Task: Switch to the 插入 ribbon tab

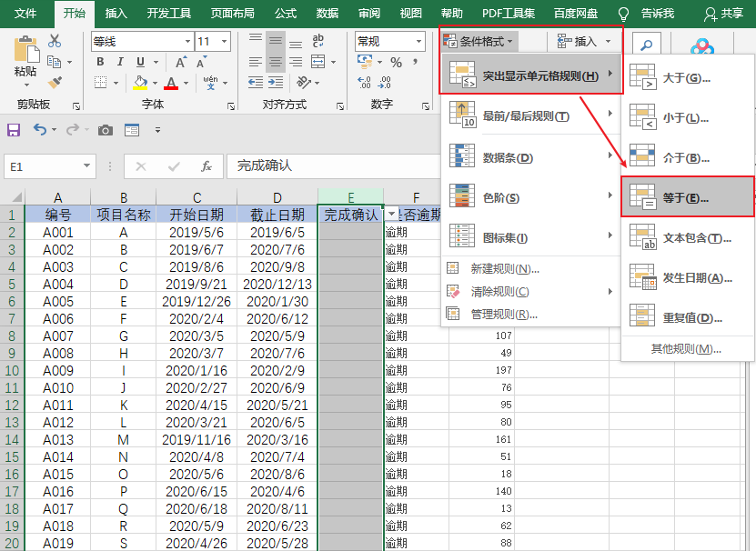Action: pos(116,14)
